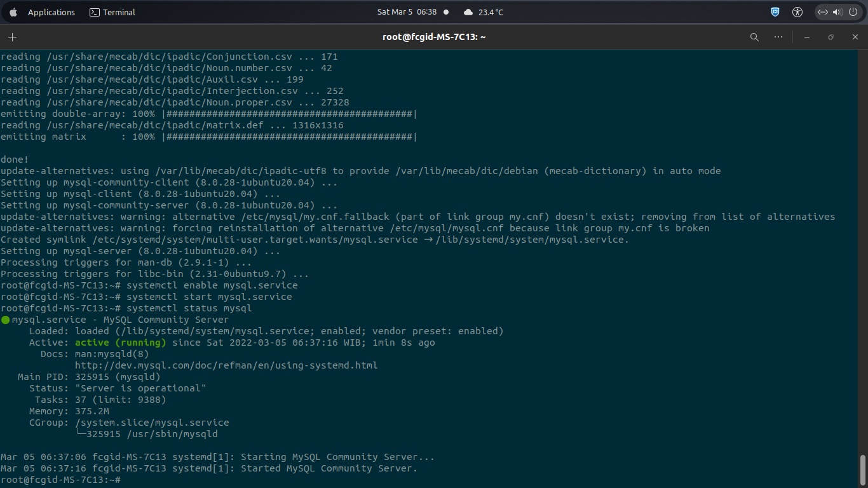Click "Started MySQL Community Server." log line
This screenshot has width=868, height=488.
click(209, 468)
